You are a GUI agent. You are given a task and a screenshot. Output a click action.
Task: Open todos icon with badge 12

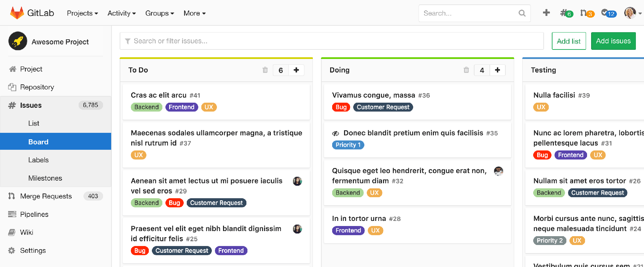point(608,13)
